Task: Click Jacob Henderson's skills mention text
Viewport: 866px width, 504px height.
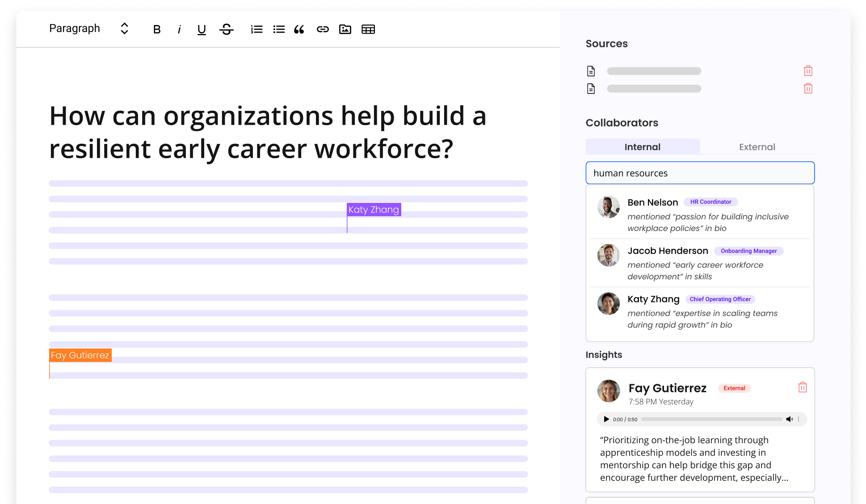Action: tap(695, 271)
